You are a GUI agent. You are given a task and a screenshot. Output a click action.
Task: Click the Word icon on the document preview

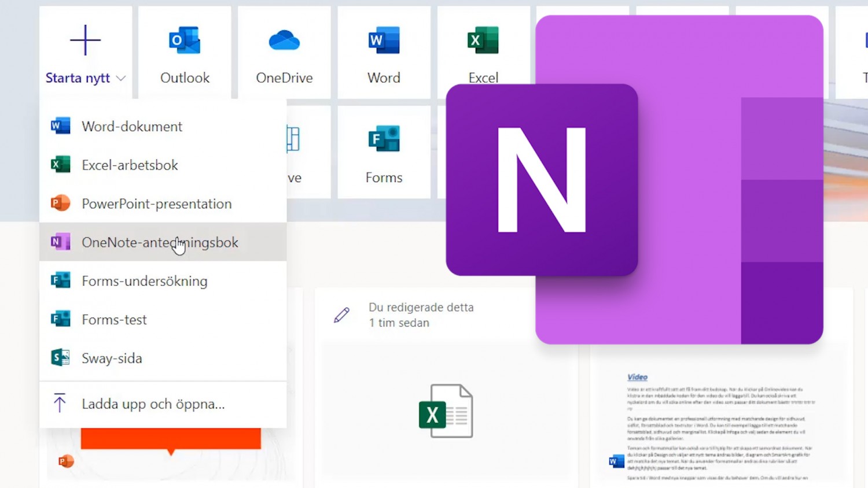click(x=615, y=461)
